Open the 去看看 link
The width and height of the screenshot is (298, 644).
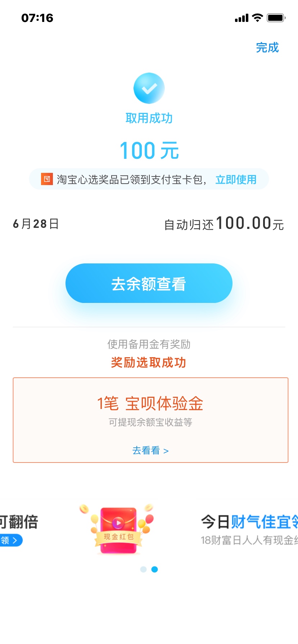pos(150,450)
